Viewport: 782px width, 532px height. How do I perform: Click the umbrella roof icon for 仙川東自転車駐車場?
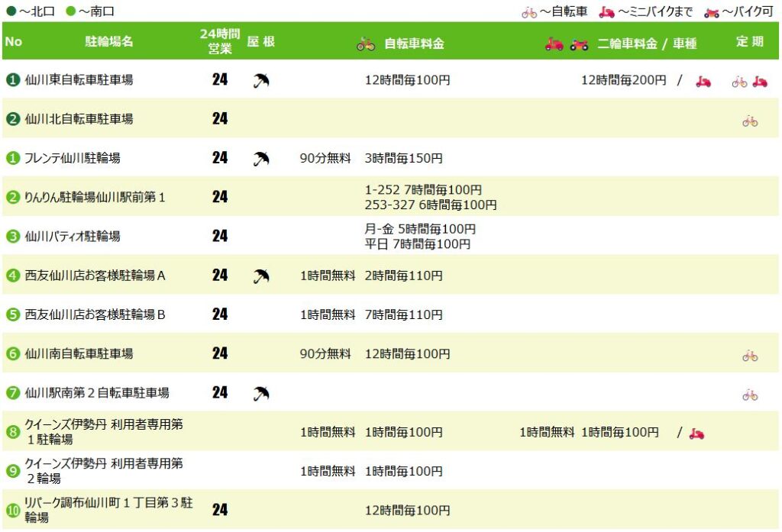(261, 80)
